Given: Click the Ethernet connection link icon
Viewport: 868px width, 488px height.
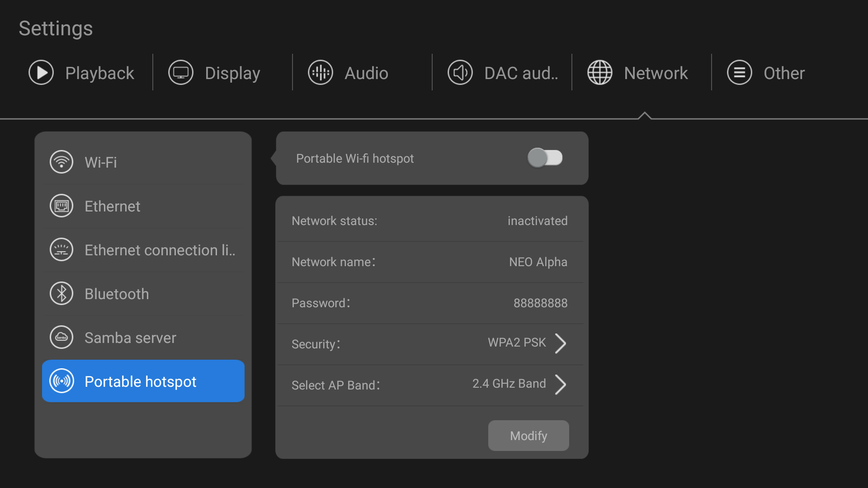Looking at the screenshot, I should coord(61,249).
